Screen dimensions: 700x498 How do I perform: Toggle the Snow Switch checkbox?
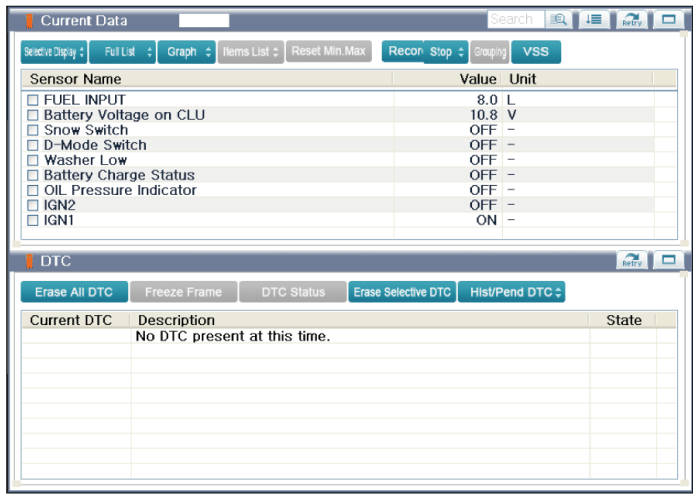[33, 131]
